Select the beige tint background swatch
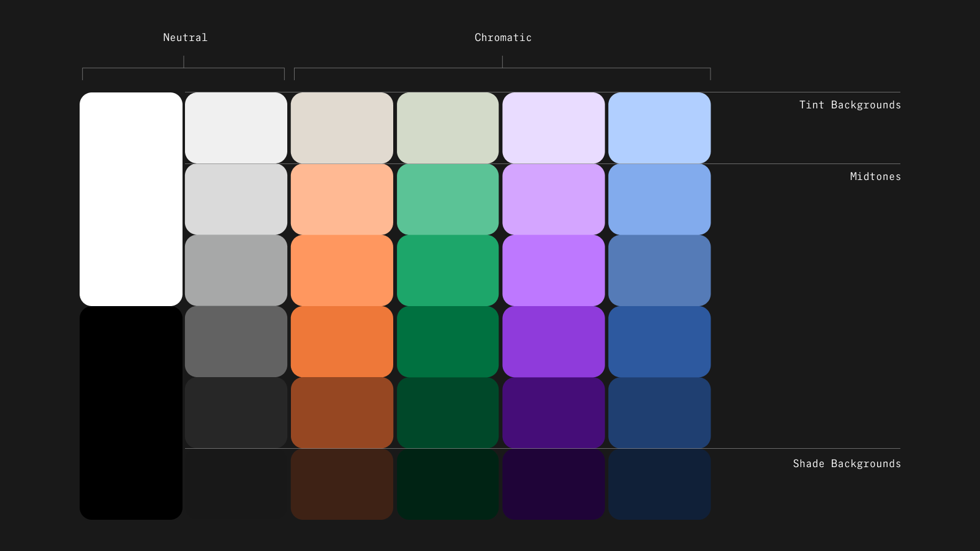 point(342,128)
